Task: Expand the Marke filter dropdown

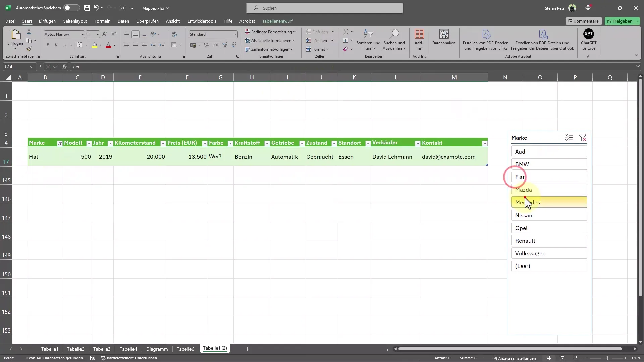Action: coord(60,143)
